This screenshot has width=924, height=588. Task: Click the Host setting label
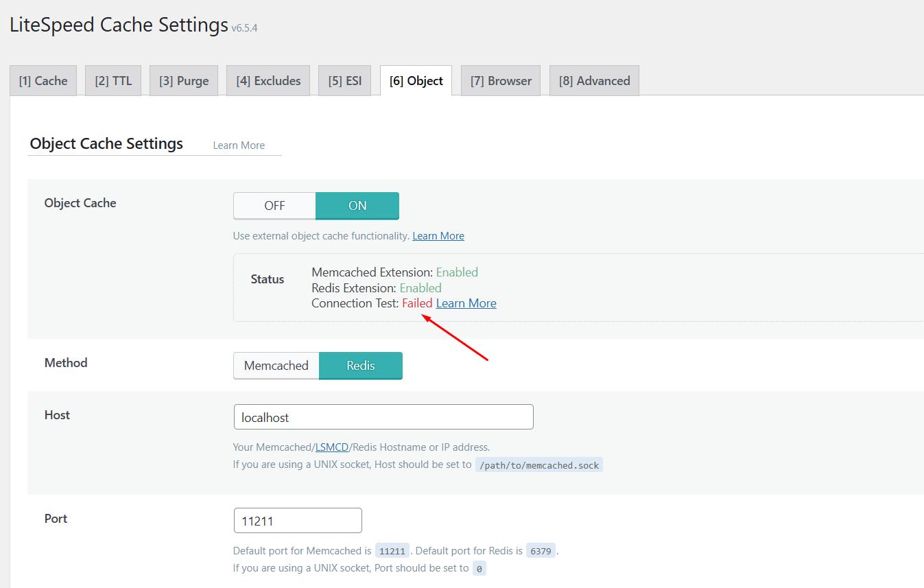tap(58, 415)
